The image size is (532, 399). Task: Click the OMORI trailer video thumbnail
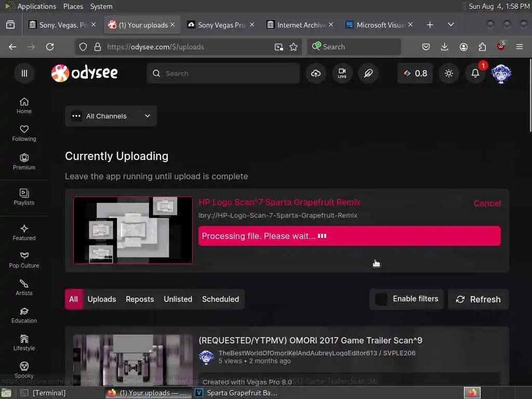(x=133, y=360)
